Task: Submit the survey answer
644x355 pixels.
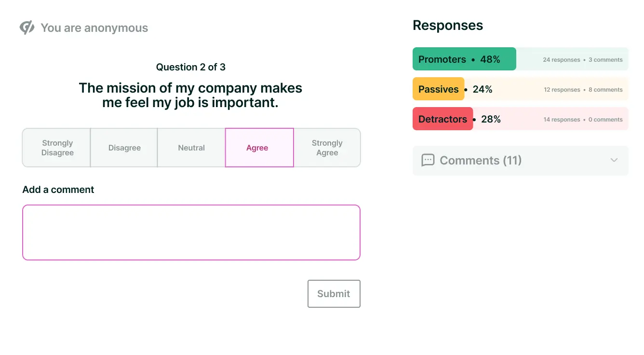Action: 334,294
